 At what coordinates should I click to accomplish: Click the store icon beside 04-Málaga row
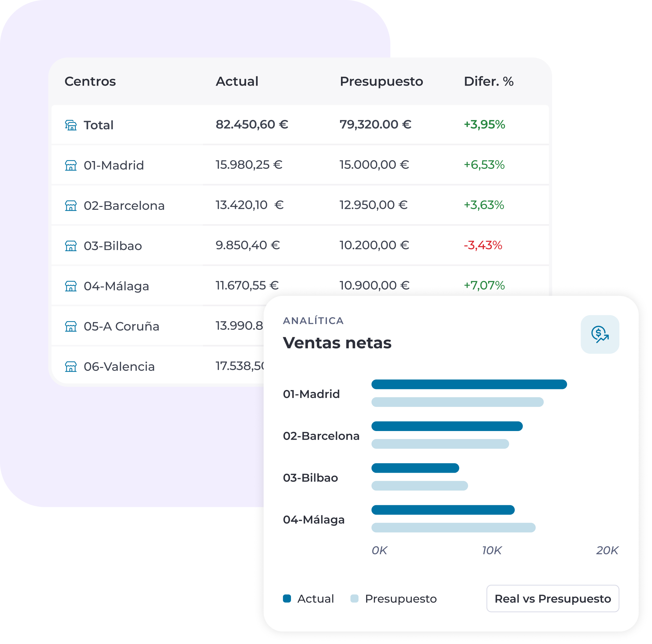coord(71,286)
